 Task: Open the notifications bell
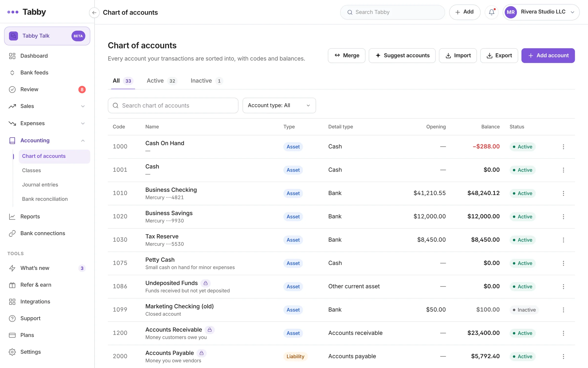pyautogui.click(x=491, y=12)
